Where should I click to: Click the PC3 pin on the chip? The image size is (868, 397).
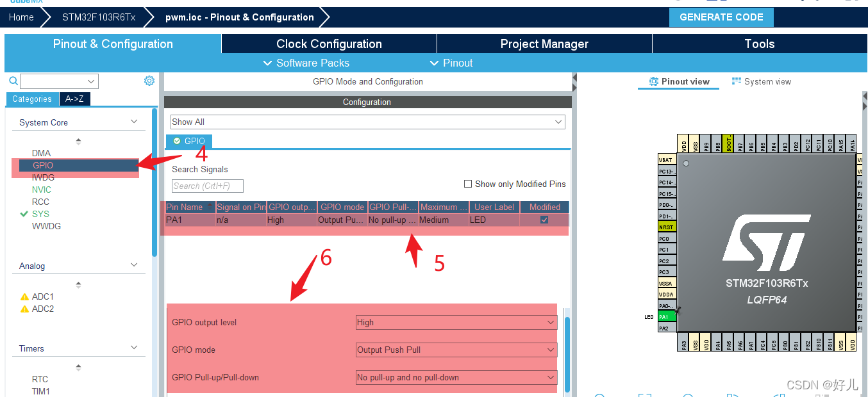pyautogui.click(x=667, y=271)
